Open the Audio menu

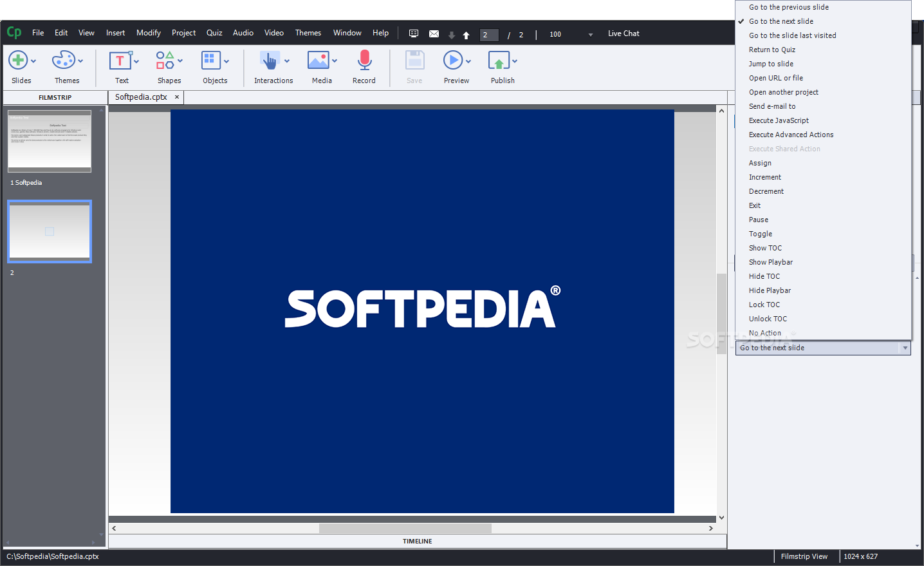243,33
